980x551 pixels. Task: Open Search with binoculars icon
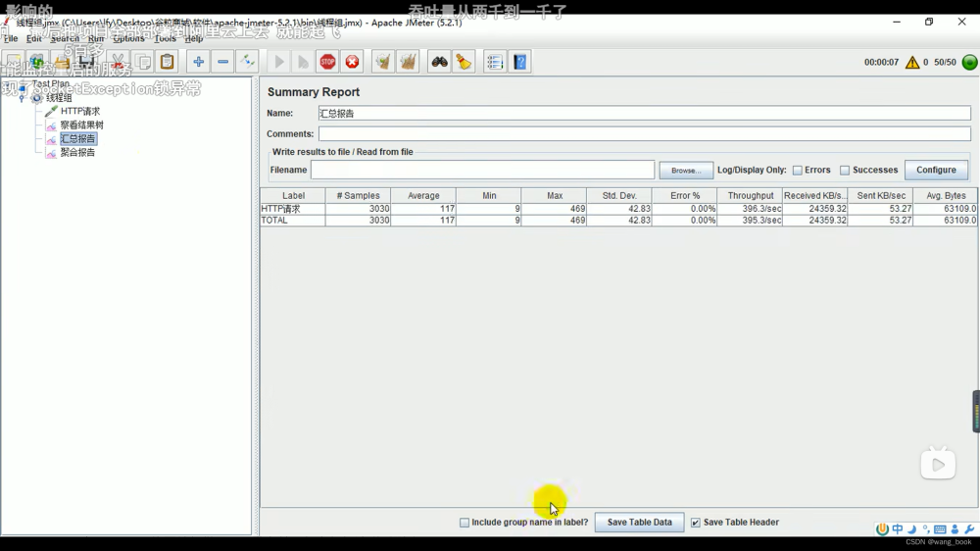[439, 62]
